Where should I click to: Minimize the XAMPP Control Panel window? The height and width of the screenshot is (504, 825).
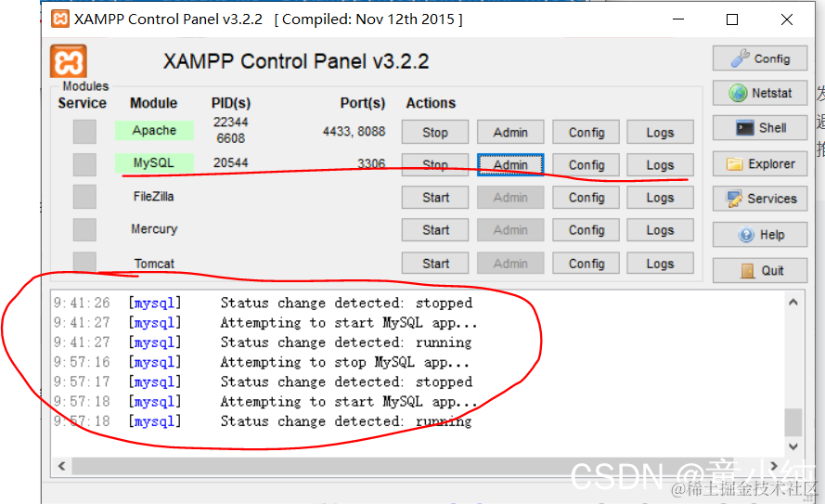[x=678, y=19]
